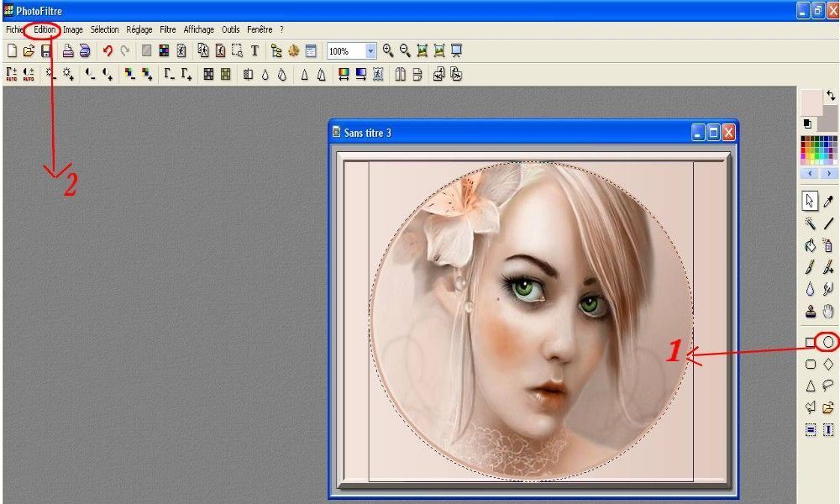This screenshot has width=840, height=504.
Task: Select the Spray can tool
Action: click(x=828, y=244)
